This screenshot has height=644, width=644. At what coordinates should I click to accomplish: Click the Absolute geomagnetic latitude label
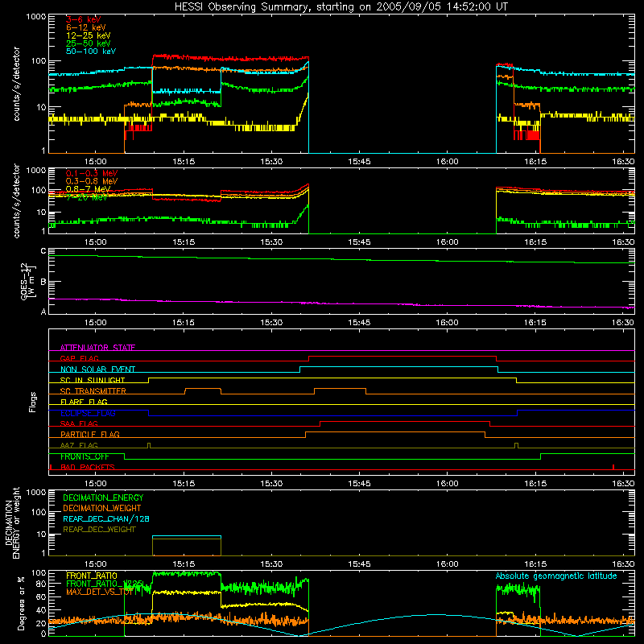tap(556, 576)
